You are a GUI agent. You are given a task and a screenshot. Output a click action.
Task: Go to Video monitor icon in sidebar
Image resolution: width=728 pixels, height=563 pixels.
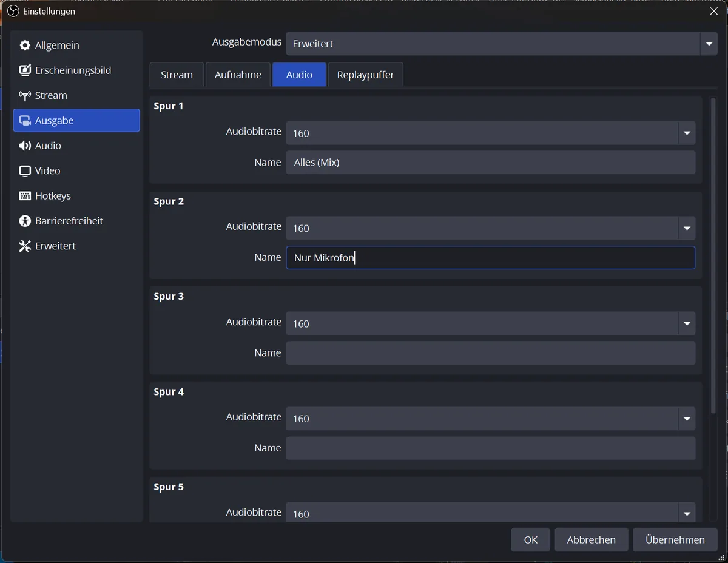25,171
